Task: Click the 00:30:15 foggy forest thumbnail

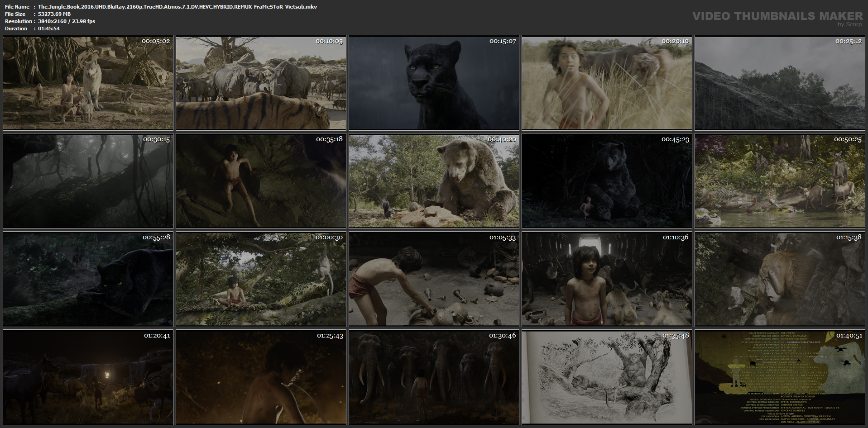Action: click(x=88, y=181)
